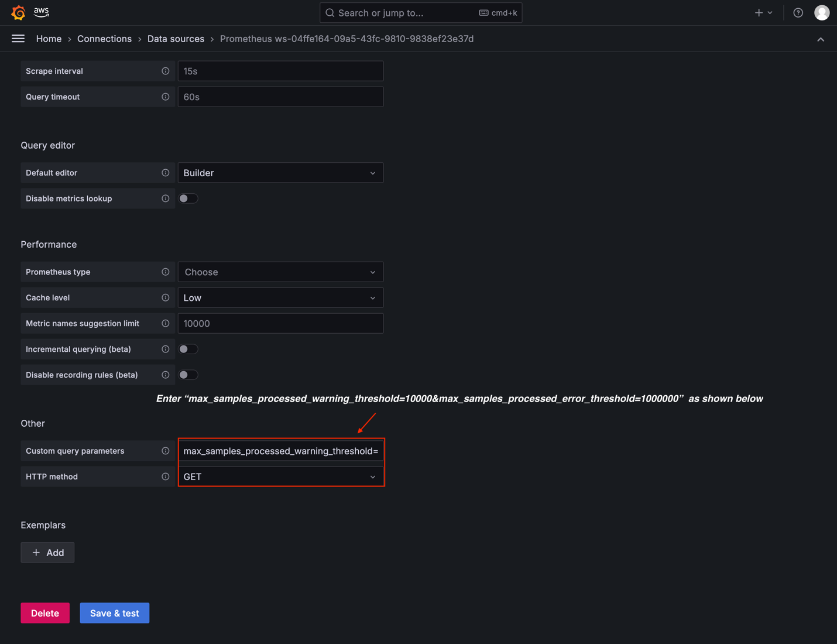Enable Disable recording rules (beta)
The height and width of the screenshot is (644, 837).
[188, 375]
